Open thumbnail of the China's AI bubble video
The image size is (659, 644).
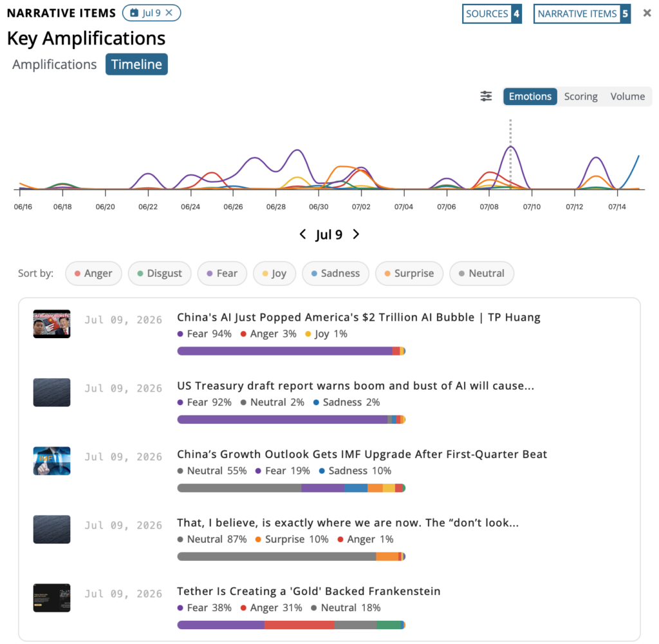point(51,324)
